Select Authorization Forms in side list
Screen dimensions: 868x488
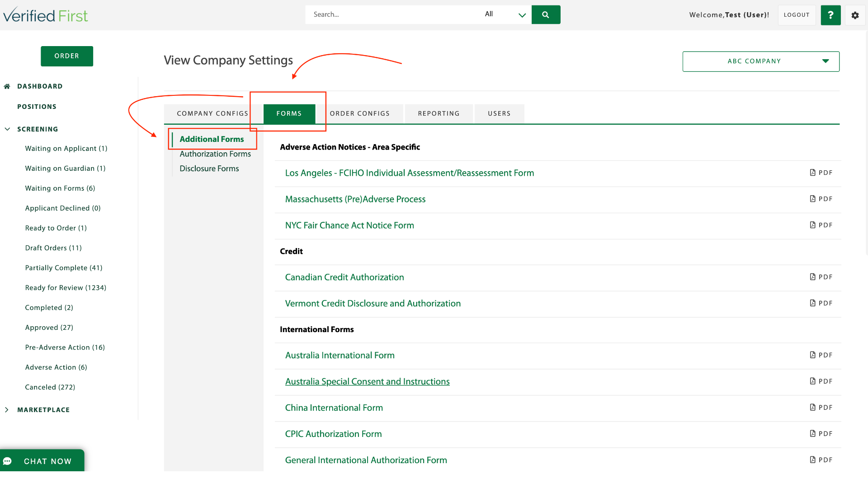[215, 154]
